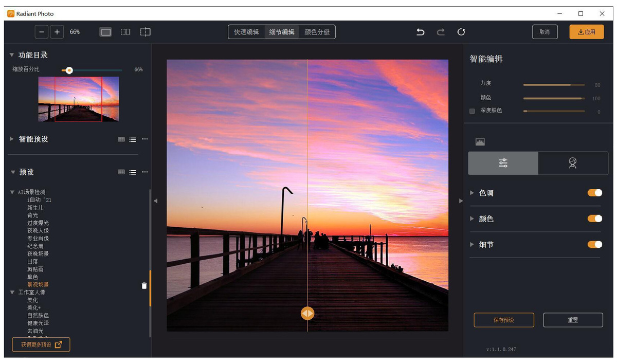Check the 深度肤色 checkbox
This screenshot has height=364, width=617.
(472, 111)
